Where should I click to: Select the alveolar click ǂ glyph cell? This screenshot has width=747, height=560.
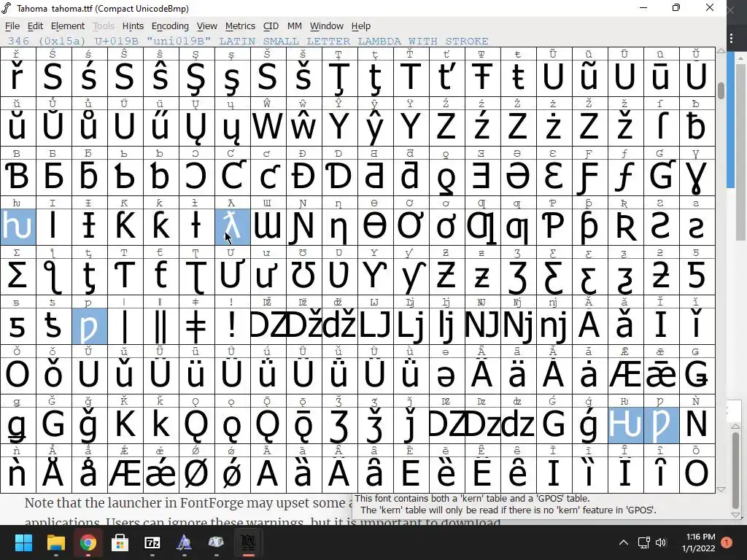197,326
